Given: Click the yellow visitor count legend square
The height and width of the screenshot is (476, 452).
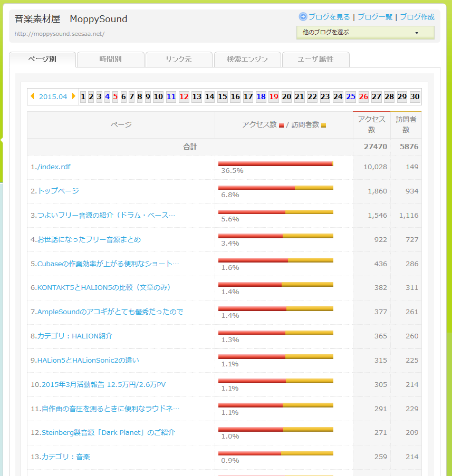Looking at the screenshot, I should 324,125.
